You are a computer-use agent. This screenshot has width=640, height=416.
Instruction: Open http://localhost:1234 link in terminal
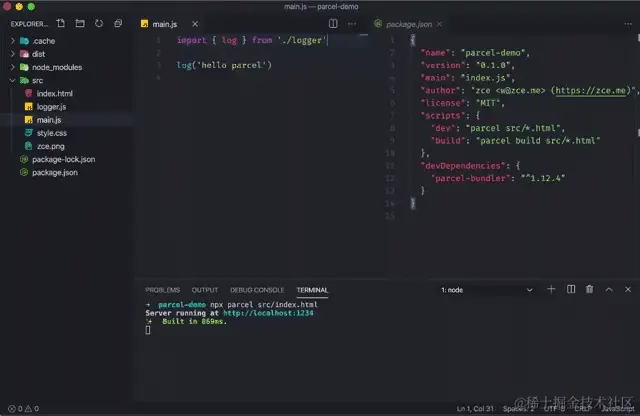point(268,313)
